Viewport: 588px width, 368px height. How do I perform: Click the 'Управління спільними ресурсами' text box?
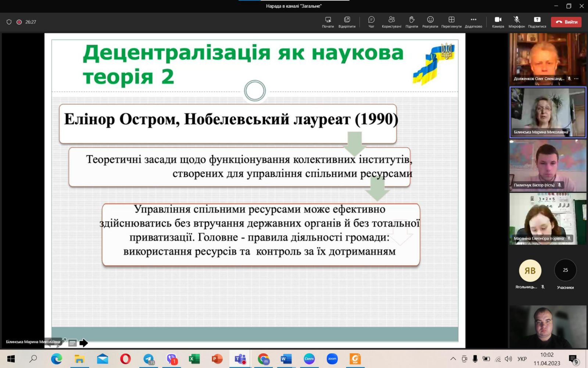[x=261, y=234]
